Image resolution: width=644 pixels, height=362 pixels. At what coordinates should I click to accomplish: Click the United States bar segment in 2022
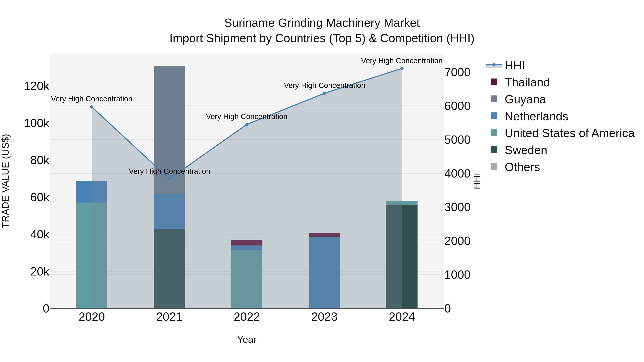(x=247, y=279)
